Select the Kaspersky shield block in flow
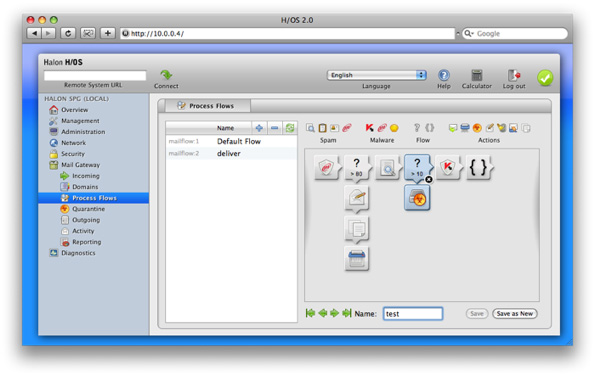 tap(449, 167)
